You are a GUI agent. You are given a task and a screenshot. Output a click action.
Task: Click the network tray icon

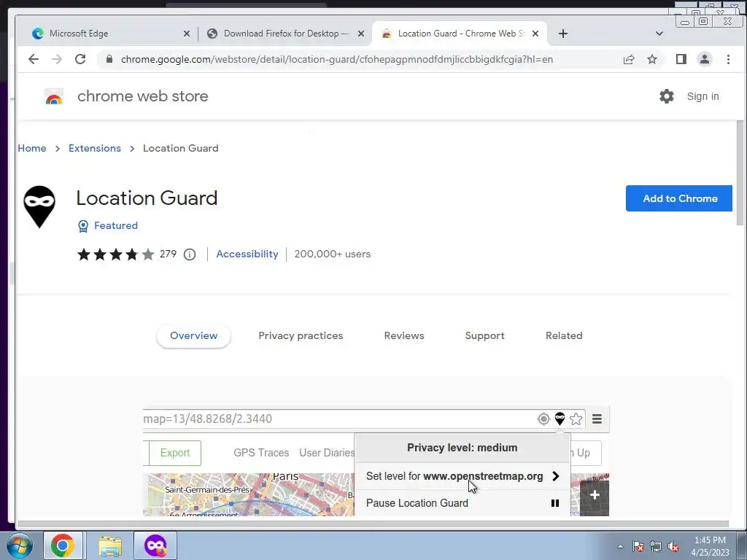click(656, 547)
